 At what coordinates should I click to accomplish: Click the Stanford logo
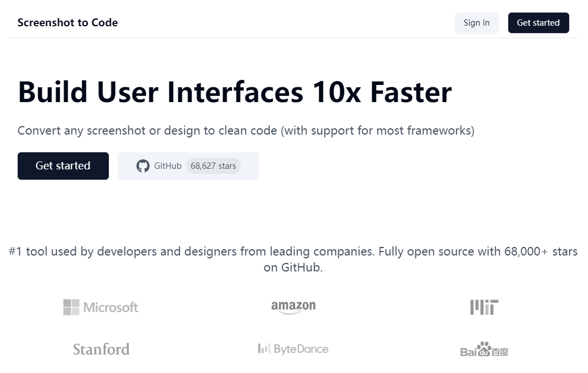(101, 349)
